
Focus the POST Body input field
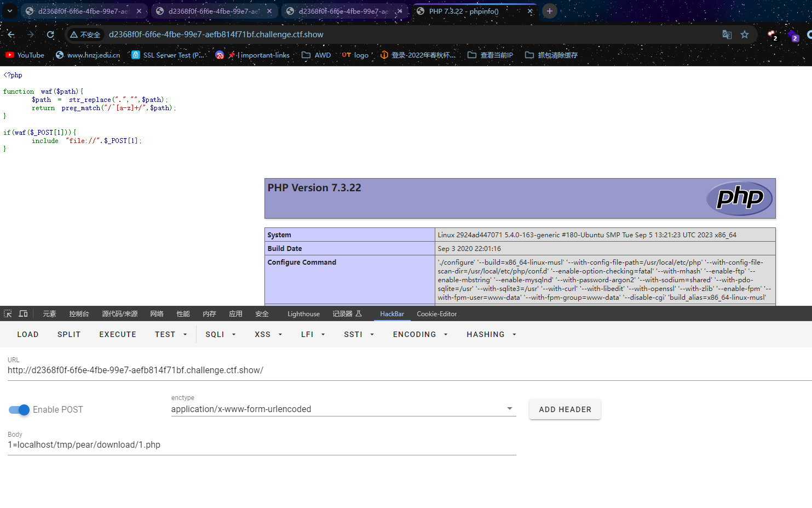262,445
